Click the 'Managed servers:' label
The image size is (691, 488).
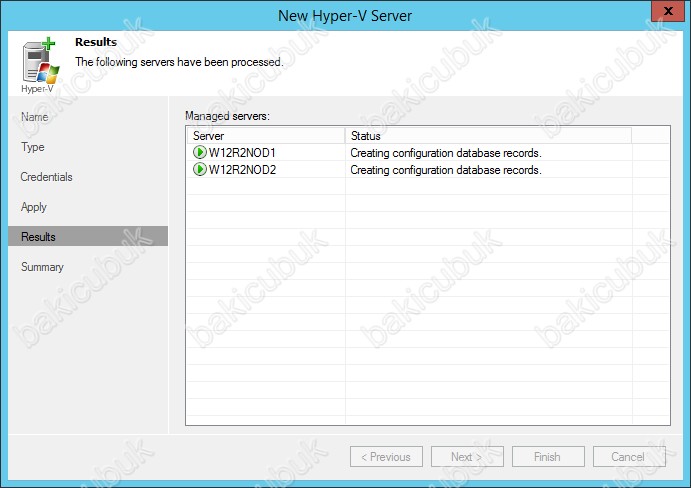(x=227, y=116)
